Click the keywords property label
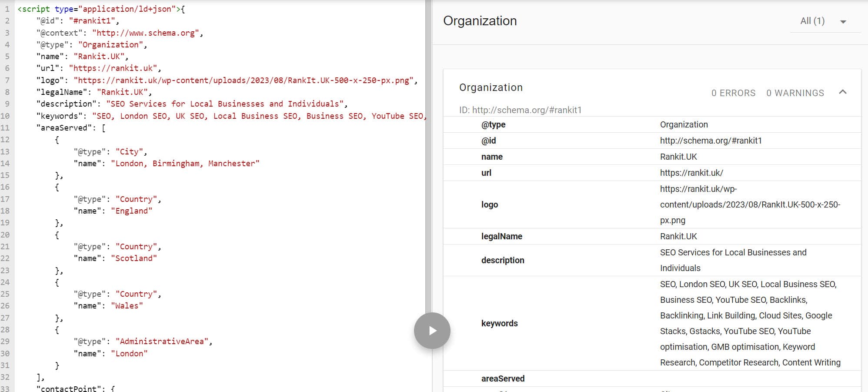The image size is (868, 392). pyautogui.click(x=499, y=323)
